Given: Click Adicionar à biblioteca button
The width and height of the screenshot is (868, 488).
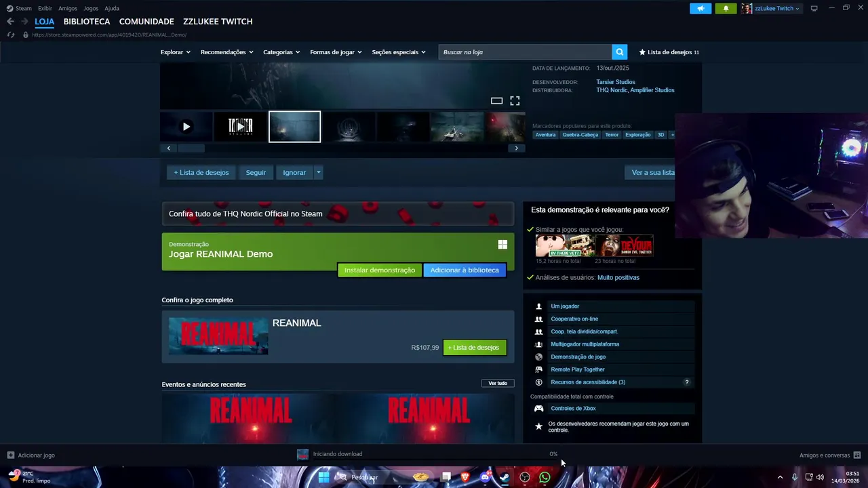Looking at the screenshot, I should click(465, 270).
